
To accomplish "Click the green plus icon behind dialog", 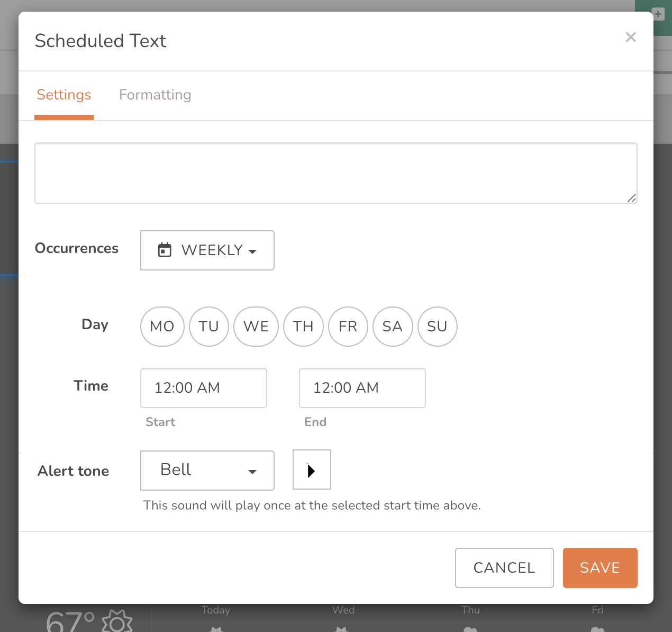I will 658,14.
